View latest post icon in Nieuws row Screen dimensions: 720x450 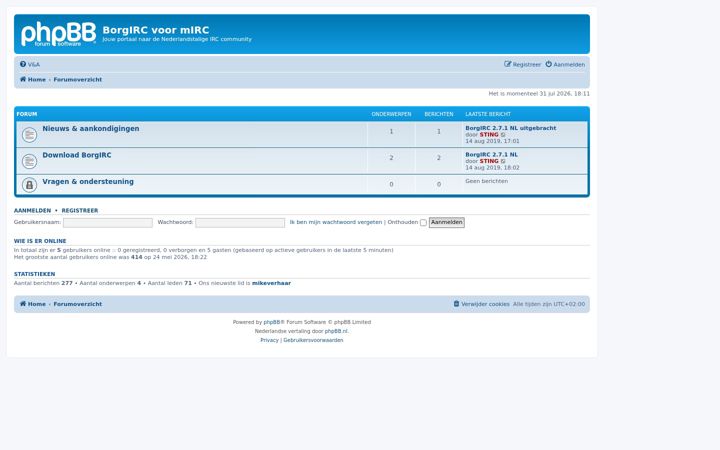pyautogui.click(x=503, y=135)
